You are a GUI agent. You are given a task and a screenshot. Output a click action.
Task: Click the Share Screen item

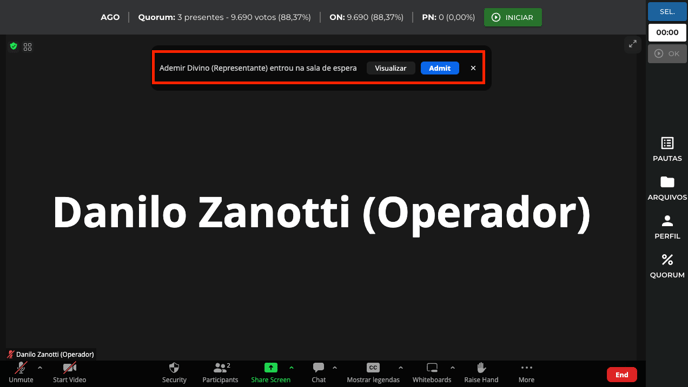coord(270,373)
